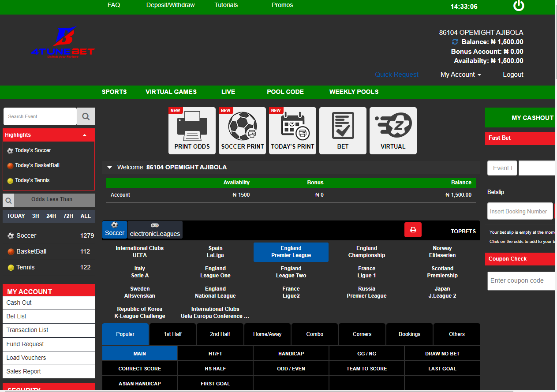Click the 4TuneBet logo

[x=63, y=43]
